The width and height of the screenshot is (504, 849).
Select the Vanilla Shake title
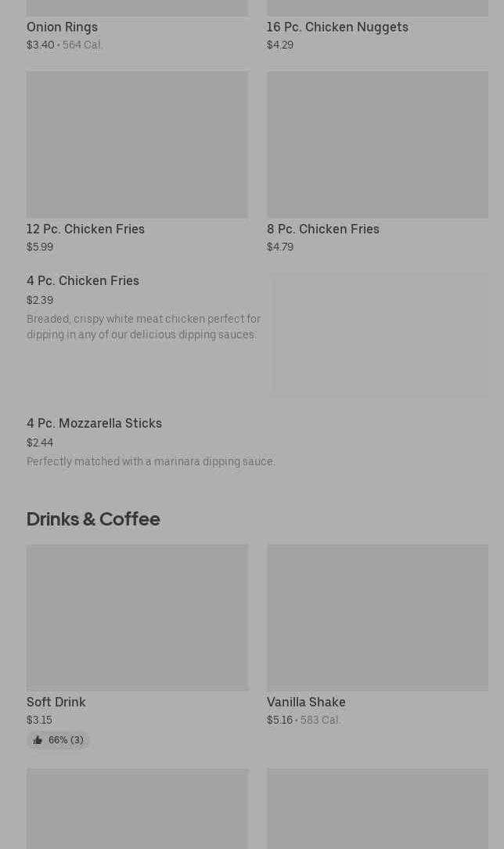[x=306, y=703]
